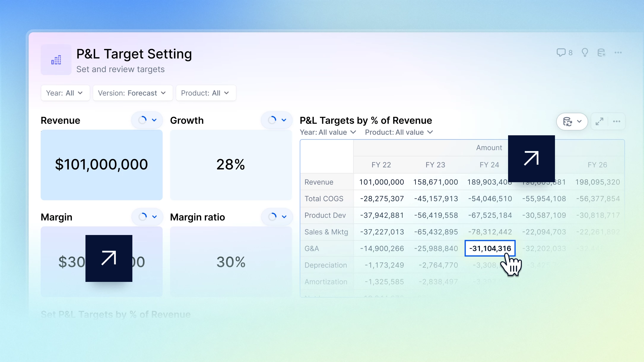This screenshot has height=362, width=644.
Task: Click the database icon in page header
Action: [x=601, y=53]
